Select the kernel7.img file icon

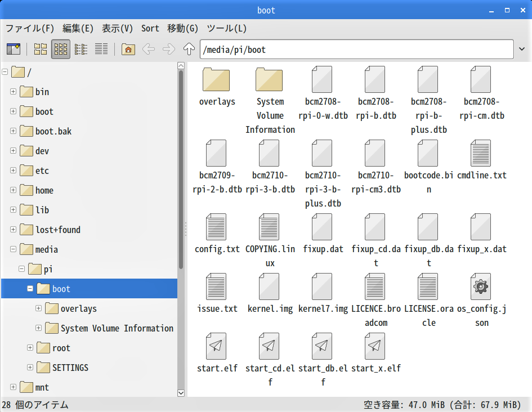click(x=322, y=286)
